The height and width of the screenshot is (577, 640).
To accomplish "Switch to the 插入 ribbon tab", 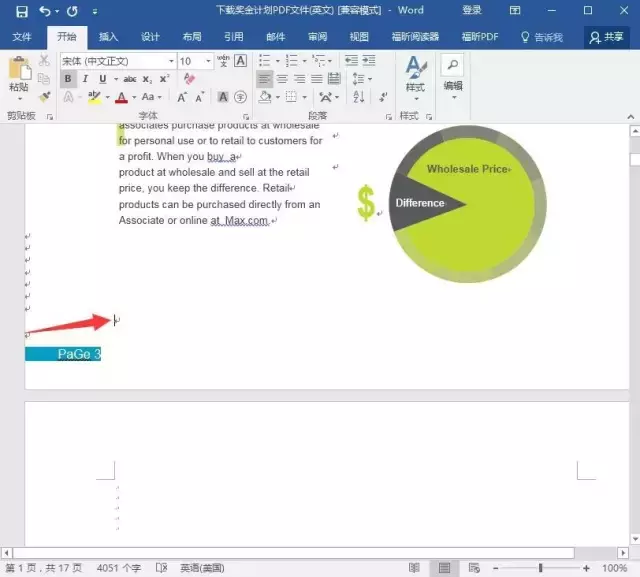I will pyautogui.click(x=108, y=37).
